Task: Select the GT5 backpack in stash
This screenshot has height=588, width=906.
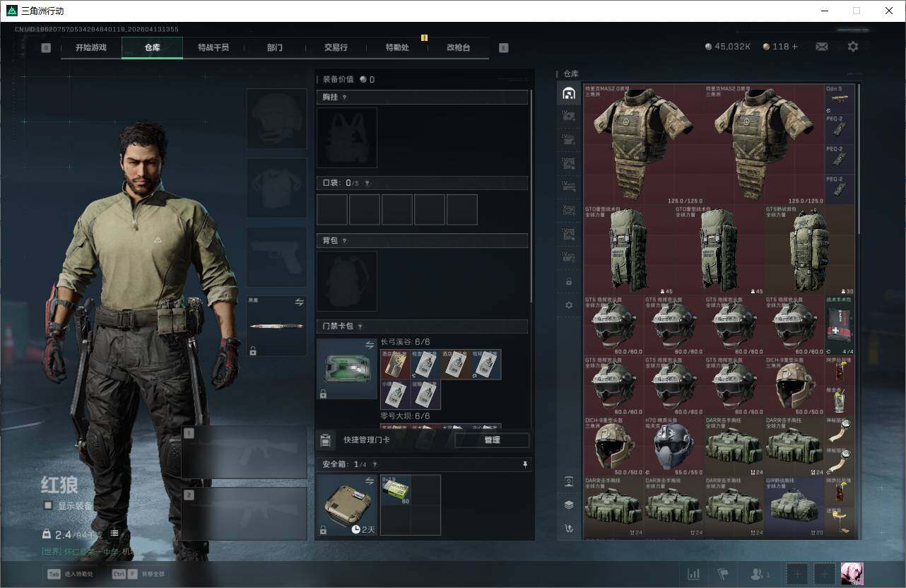Action: point(810,250)
